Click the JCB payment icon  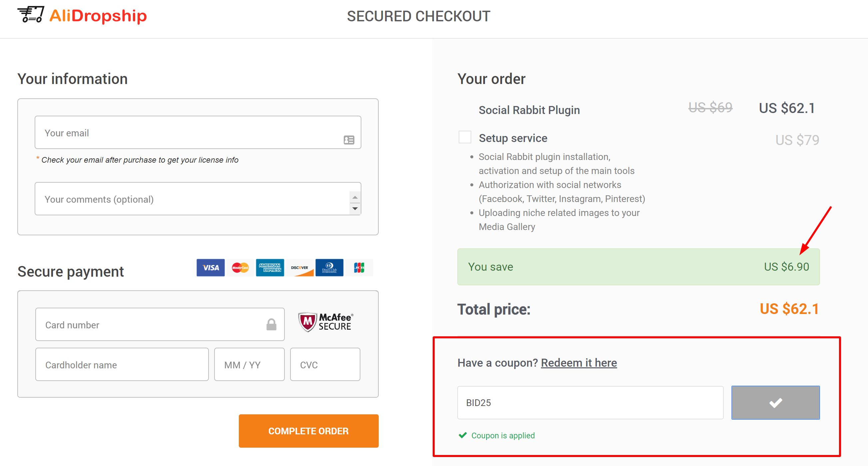(x=359, y=267)
